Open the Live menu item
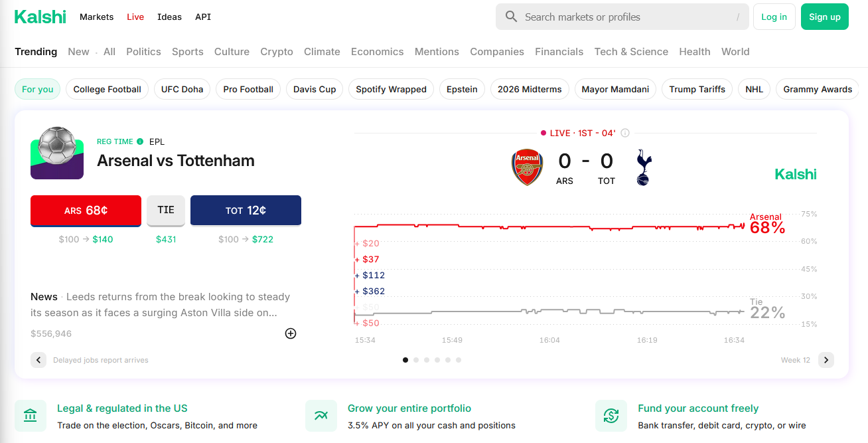 point(135,17)
